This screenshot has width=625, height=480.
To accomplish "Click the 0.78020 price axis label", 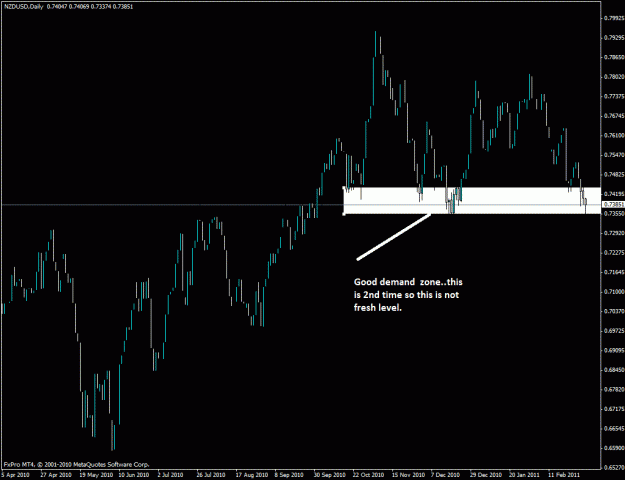I will (x=615, y=77).
